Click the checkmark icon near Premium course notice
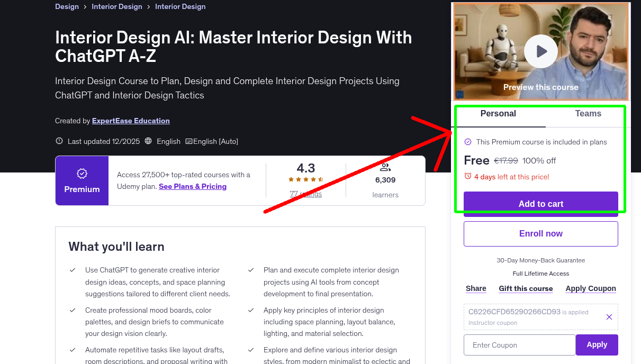The height and width of the screenshot is (364, 641). pyautogui.click(x=468, y=142)
